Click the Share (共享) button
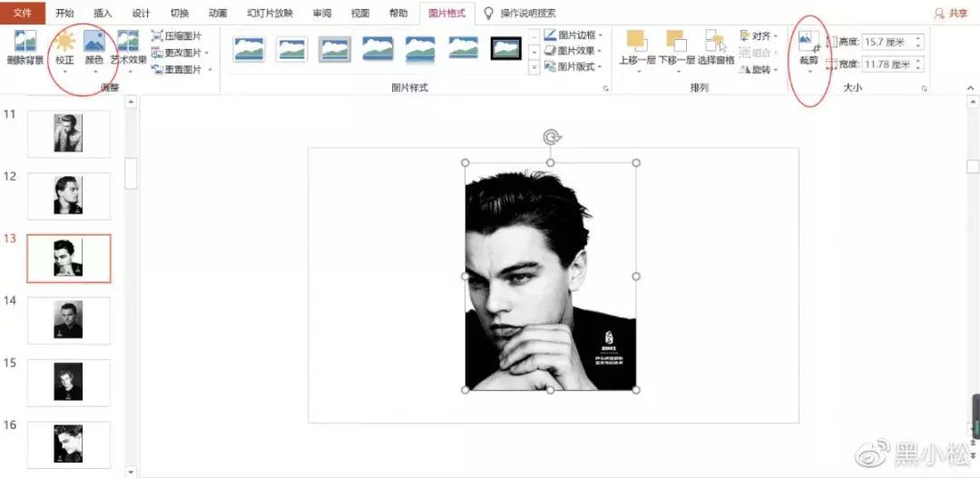Screen dimensions: 980x478 click(951, 13)
